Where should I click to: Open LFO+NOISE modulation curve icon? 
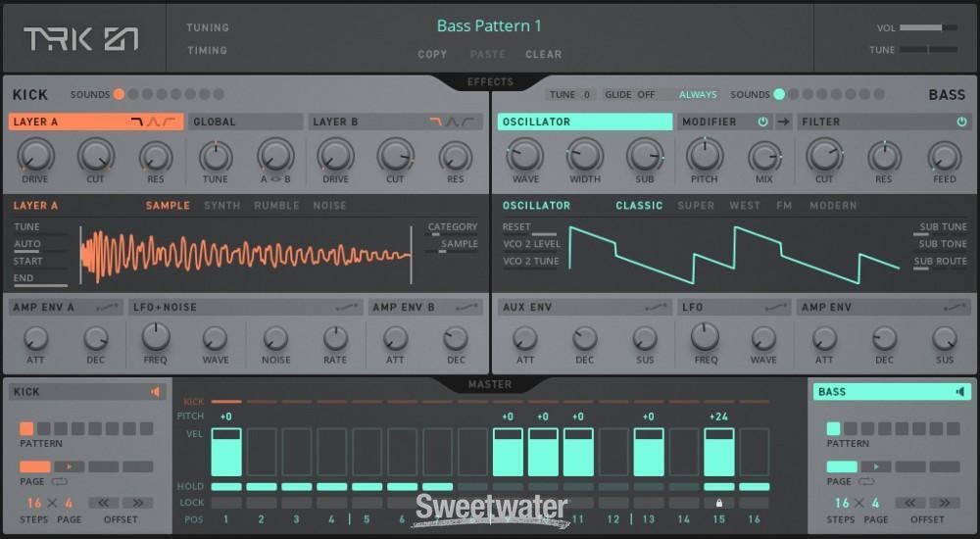(x=348, y=307)
